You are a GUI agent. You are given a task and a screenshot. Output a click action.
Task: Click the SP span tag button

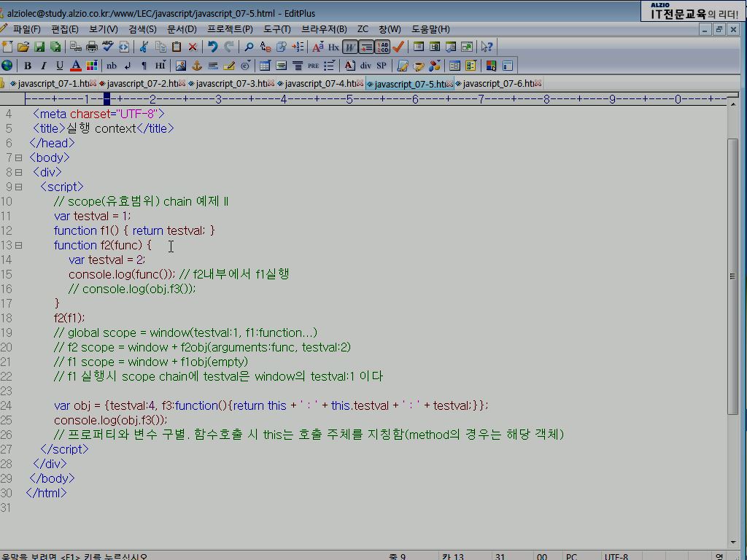click(382, 66)
